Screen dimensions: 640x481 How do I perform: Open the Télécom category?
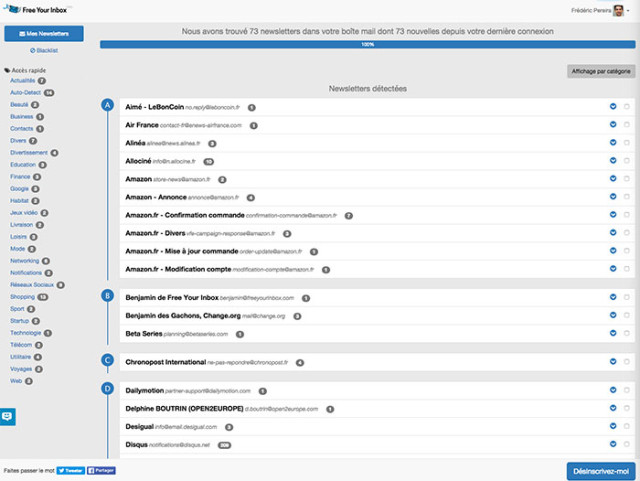21,345
